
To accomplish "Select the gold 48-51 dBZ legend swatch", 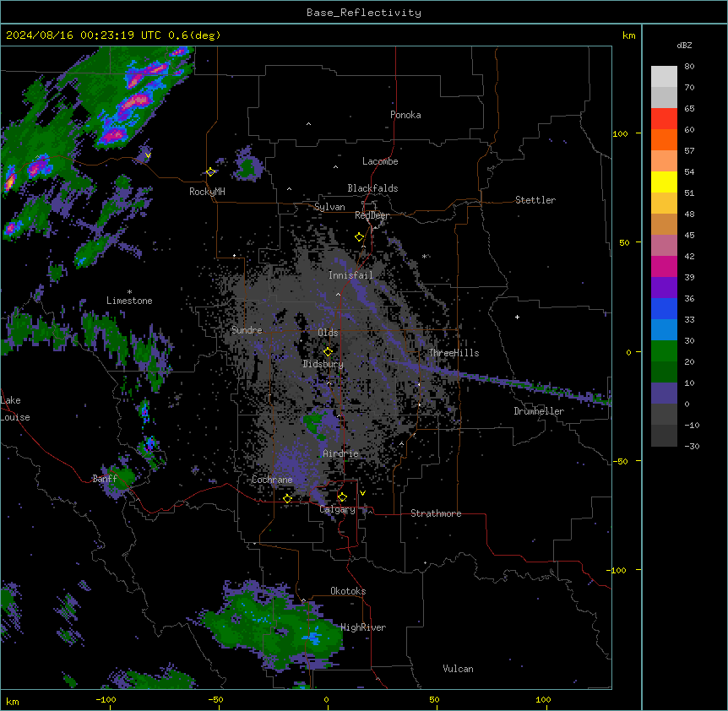I will (664, 204).
